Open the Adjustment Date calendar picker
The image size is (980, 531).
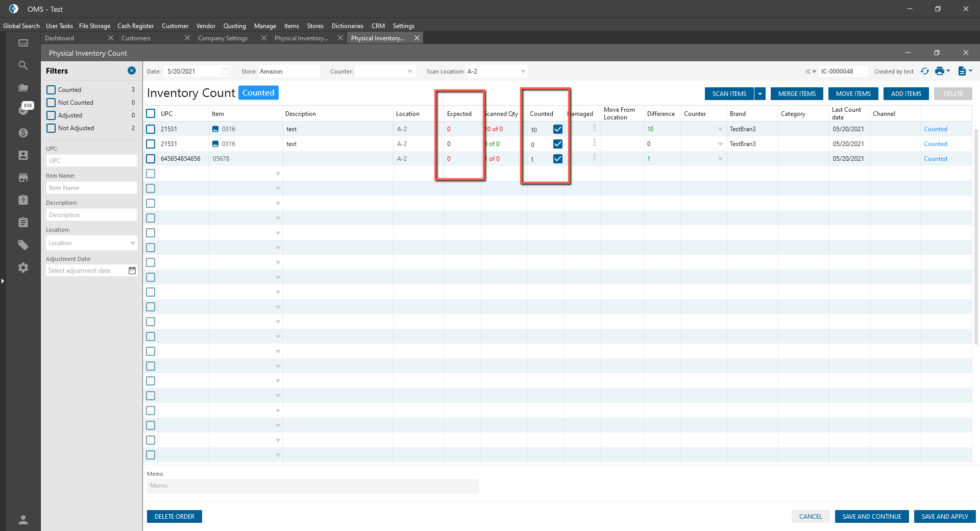(x=132, y=271)
